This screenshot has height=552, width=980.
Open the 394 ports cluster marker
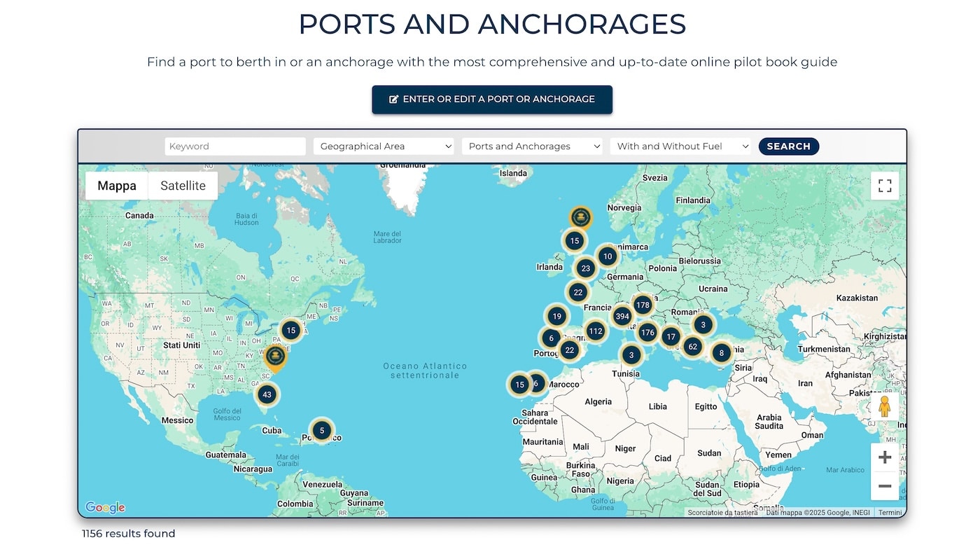622,316
